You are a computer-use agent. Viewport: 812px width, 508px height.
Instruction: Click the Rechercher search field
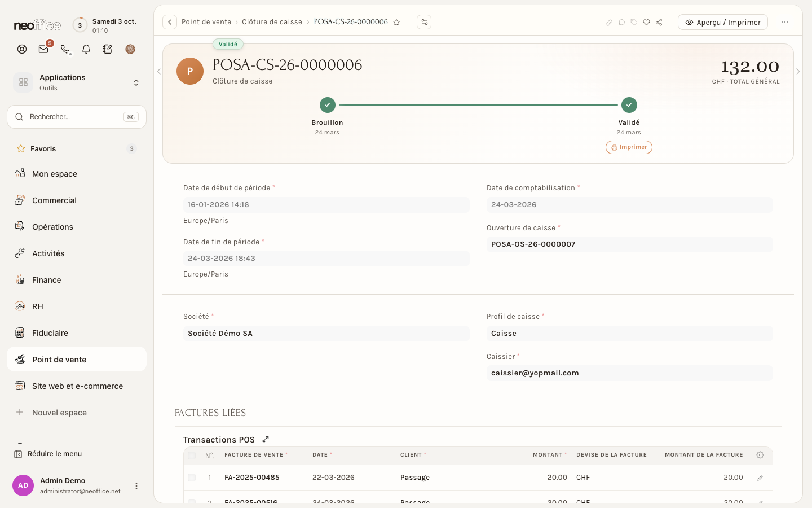tap(77, 117)
